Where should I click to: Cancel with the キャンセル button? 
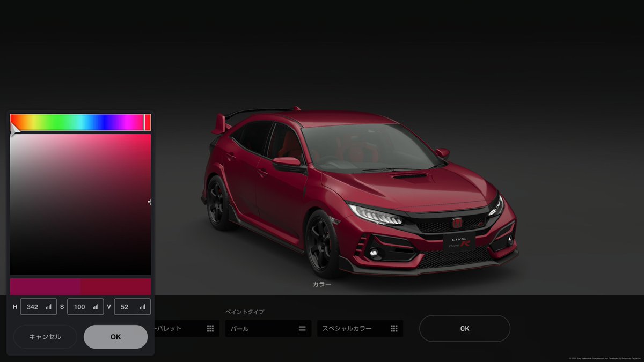click(x=45, y=337)
